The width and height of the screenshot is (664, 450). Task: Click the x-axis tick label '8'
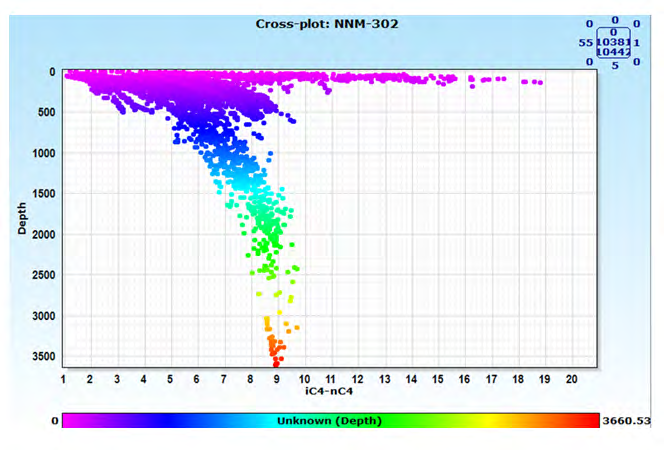pyautogui.click(x=250, y=379)
